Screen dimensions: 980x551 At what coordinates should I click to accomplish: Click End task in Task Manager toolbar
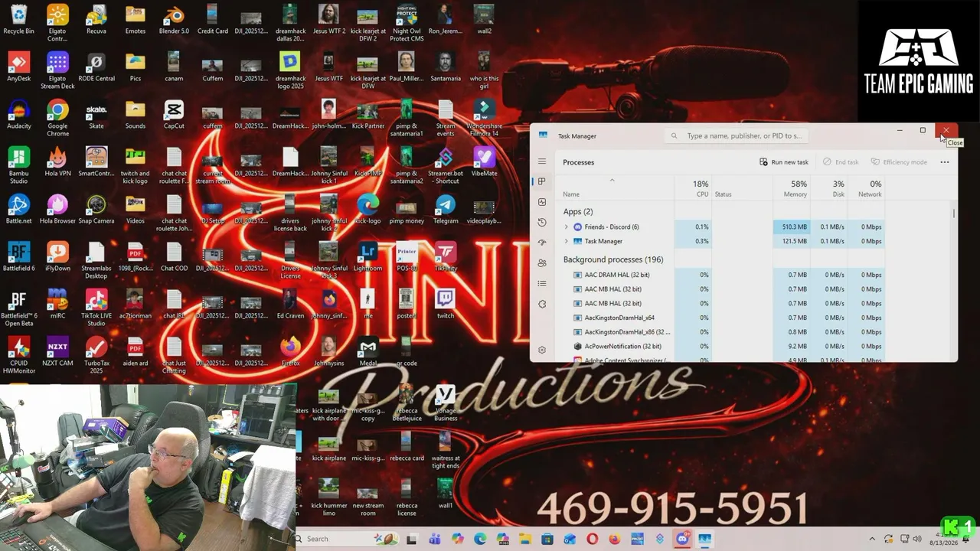point(841,162)
